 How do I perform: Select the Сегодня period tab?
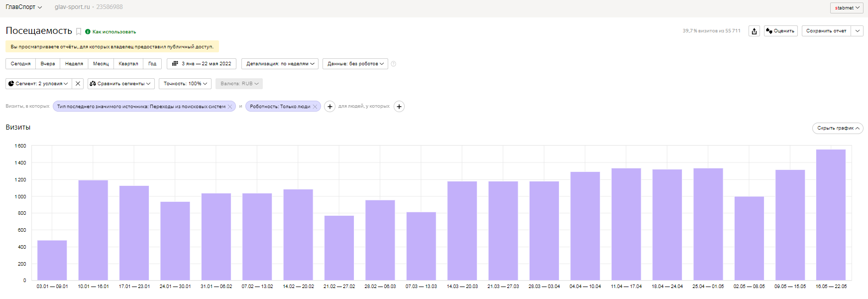20,64
